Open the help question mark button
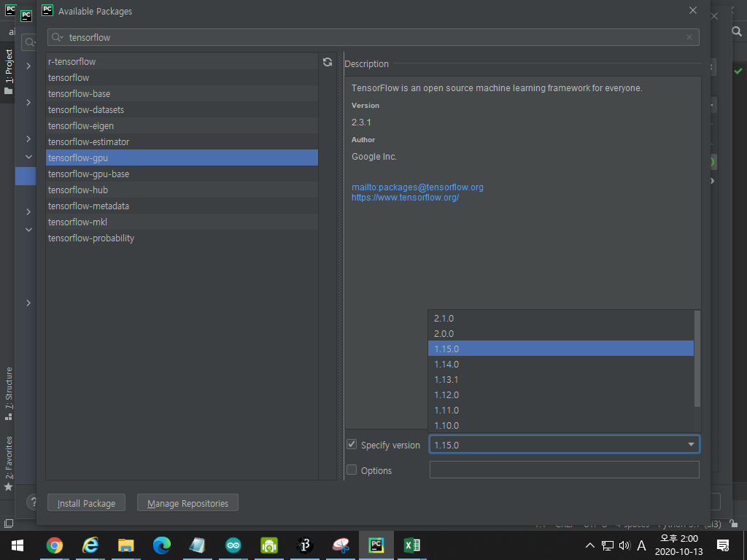 (33, 502)
